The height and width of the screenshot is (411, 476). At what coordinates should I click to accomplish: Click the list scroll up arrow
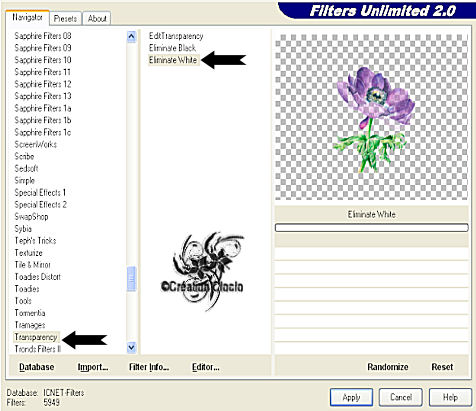coord(132,36)
